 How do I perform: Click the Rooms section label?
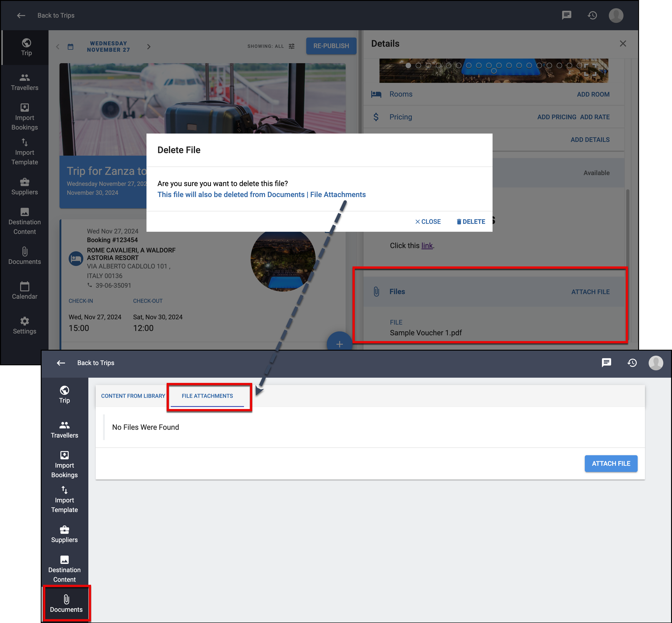[x=401, y=94]
